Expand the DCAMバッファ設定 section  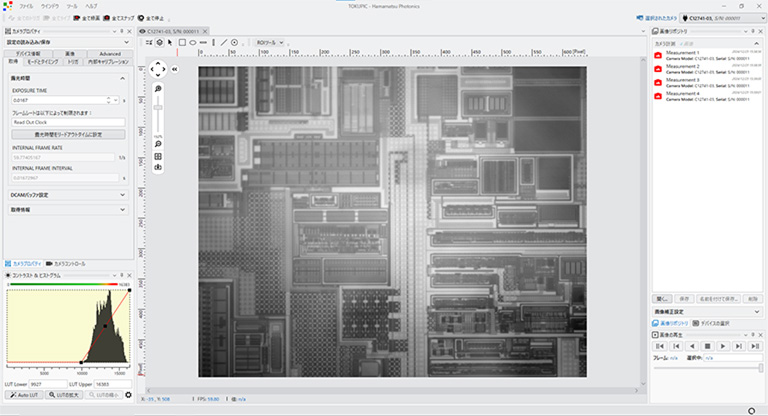click(x=66, y=195)
